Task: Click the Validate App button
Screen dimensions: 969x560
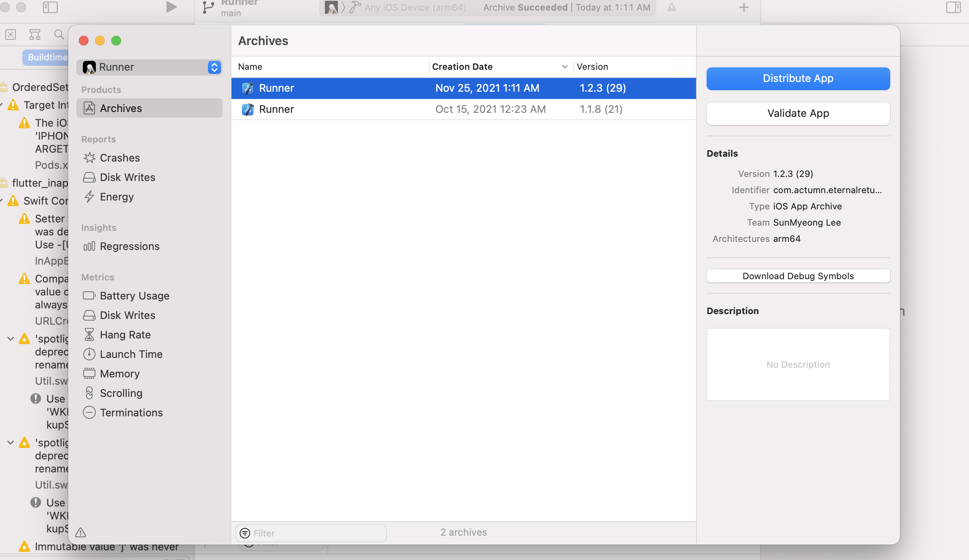Action: coord(798,113)
